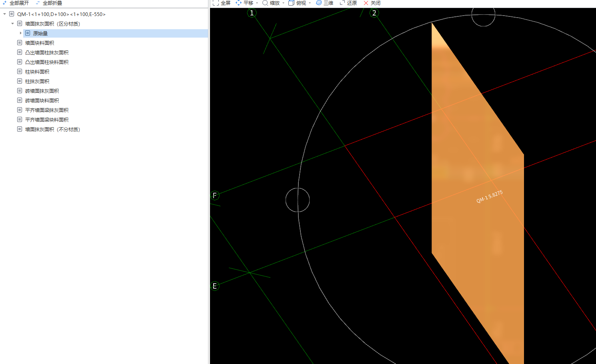The width and height of the screenshot is (596, 364).
Task: Activate the 缩放 zoom tool
Action: [x=271, y=3]
